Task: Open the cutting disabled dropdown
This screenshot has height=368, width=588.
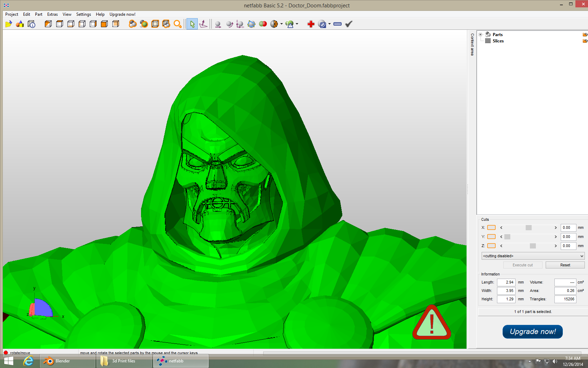Action: 533,256
